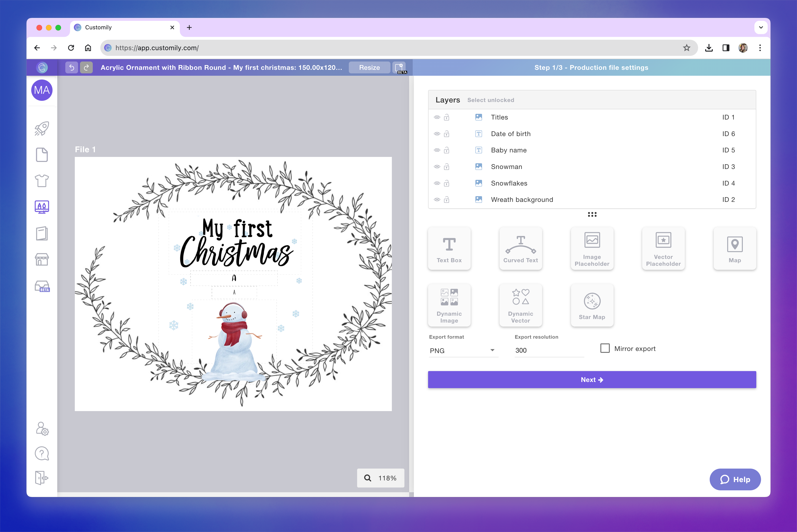Open the zoom level 118% control
This screenshot has width=797, height=532.
[x=380, y=478]
